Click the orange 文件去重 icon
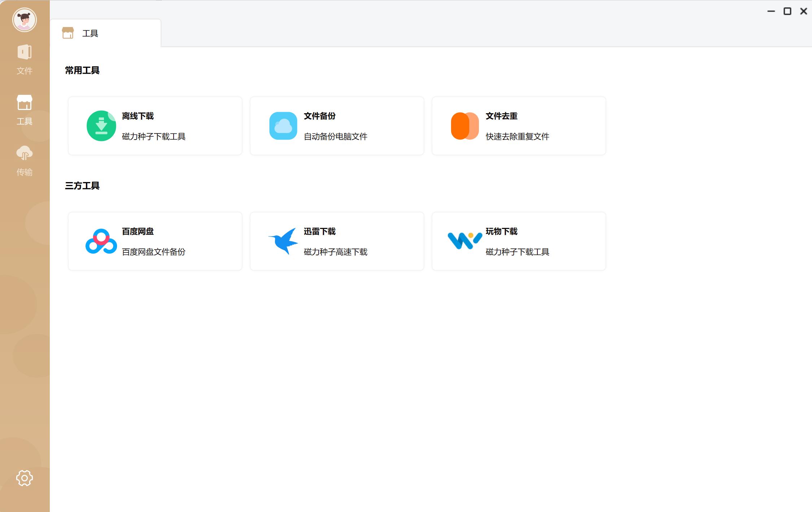Viewport: 812px width, 512px height. (x=465, y=126)
